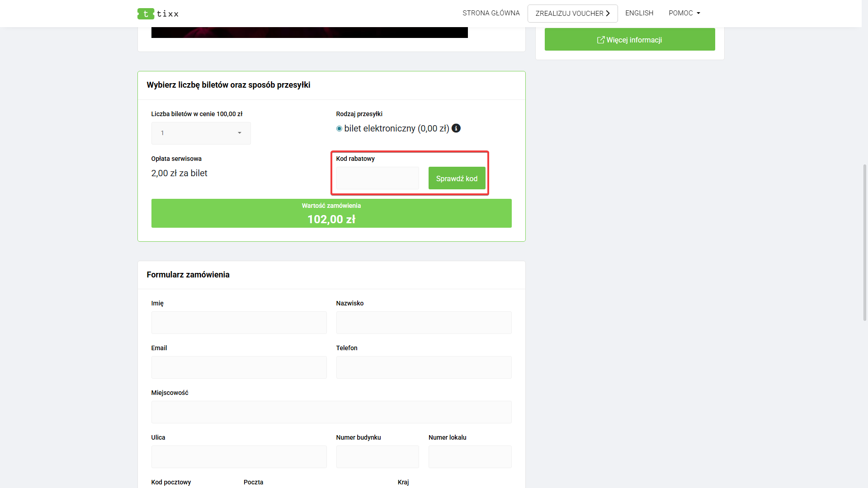Expand the POMOC menu
The image size is (868, 488).
point(684,13)
